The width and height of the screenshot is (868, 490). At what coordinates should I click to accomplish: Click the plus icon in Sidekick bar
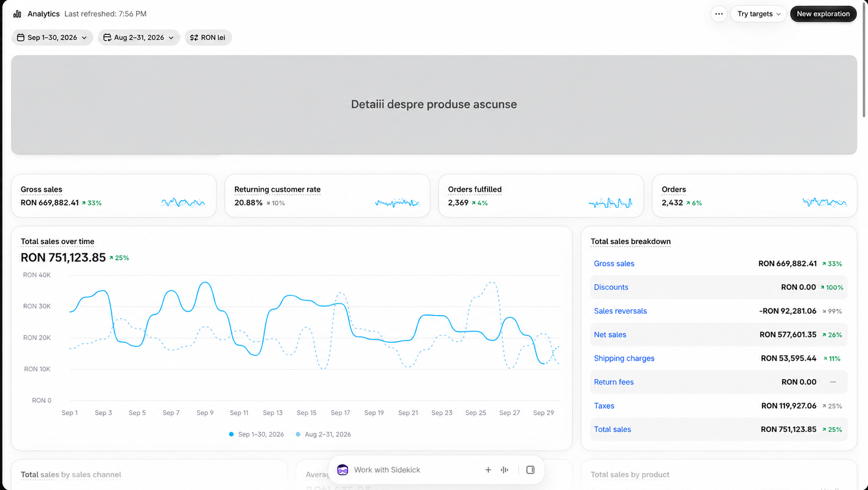click(488, 470)
